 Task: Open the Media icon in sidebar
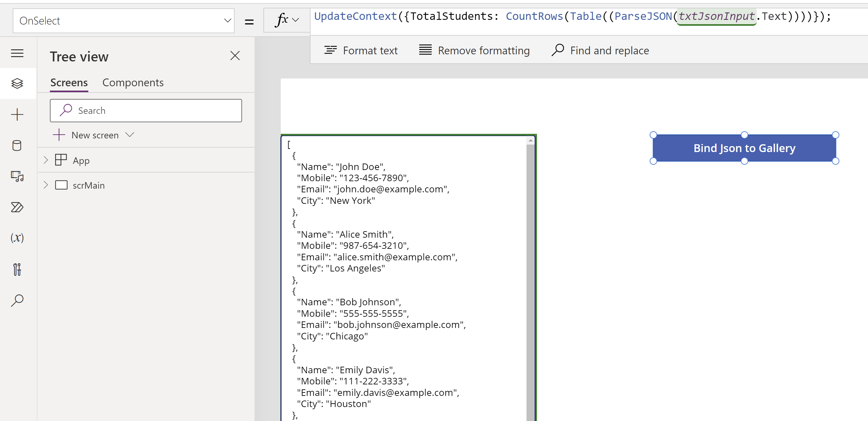point(17,176)
